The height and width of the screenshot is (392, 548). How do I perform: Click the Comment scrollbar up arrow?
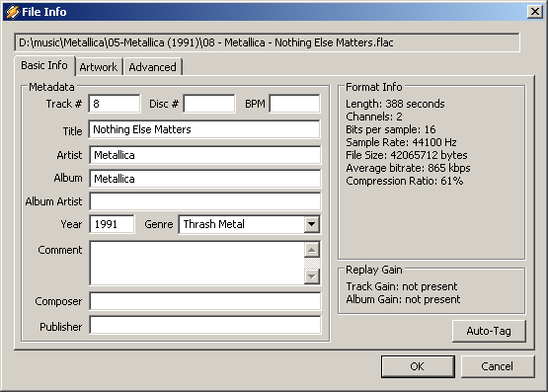pos(312,250)
